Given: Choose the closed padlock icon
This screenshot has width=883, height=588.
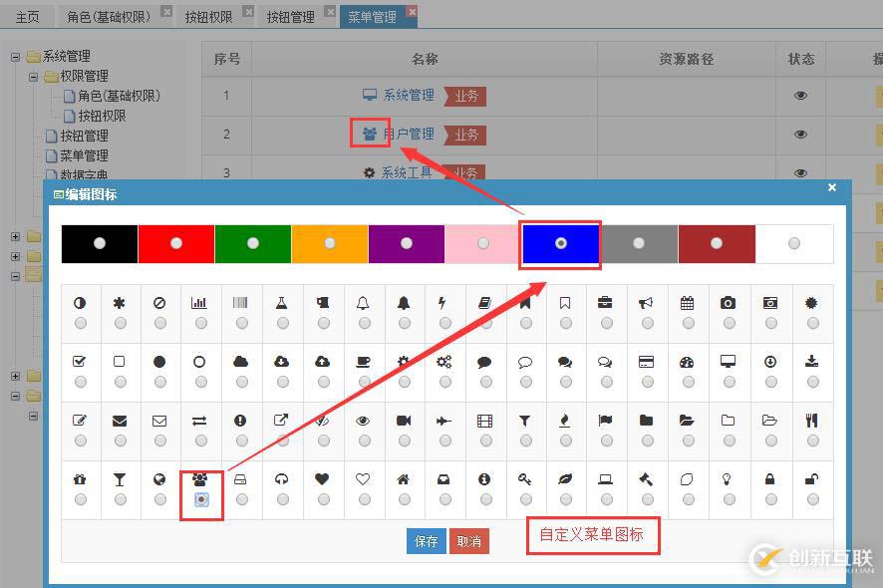Looking at the screenshot, I should point(769,479).
